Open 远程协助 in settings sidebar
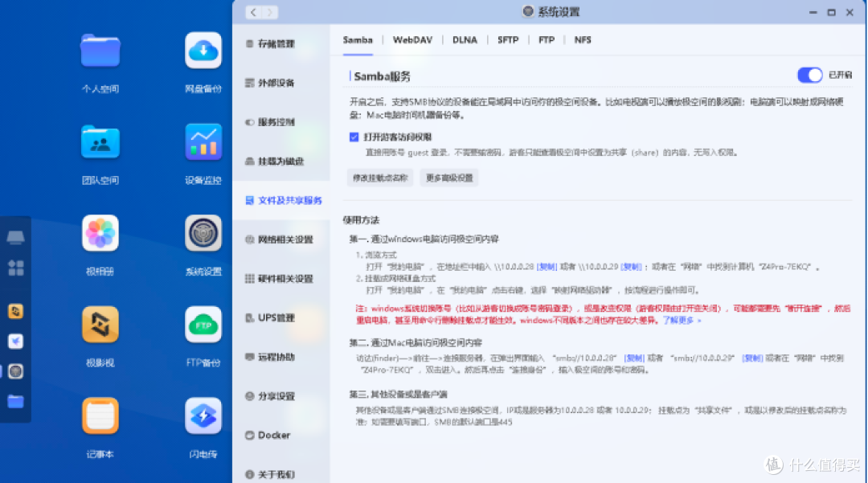The image size is (868, 483). click(281, 358)
